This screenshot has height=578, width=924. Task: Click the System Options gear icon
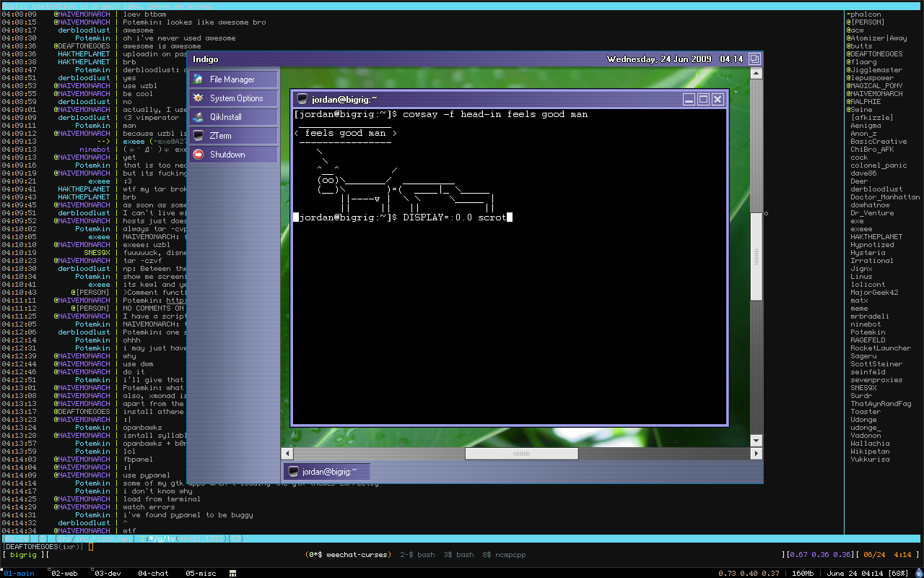coord(199,98)
